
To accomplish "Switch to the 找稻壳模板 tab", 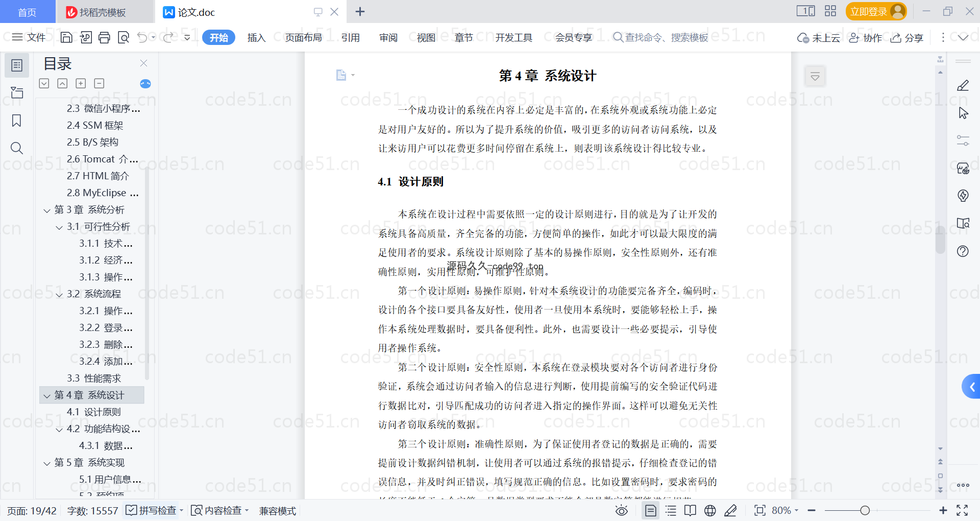I will [x=104, y=12].
